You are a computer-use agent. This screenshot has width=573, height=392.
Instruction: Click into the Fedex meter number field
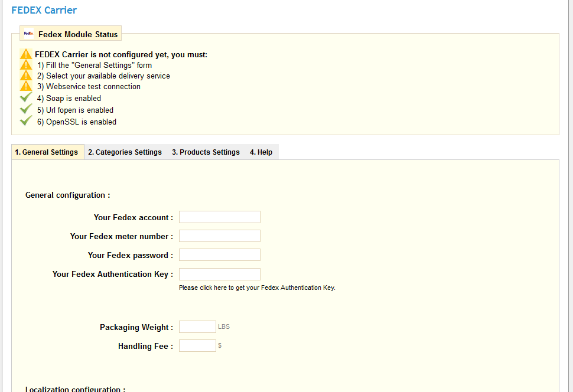pyautogui.click(x=219, y=236)
